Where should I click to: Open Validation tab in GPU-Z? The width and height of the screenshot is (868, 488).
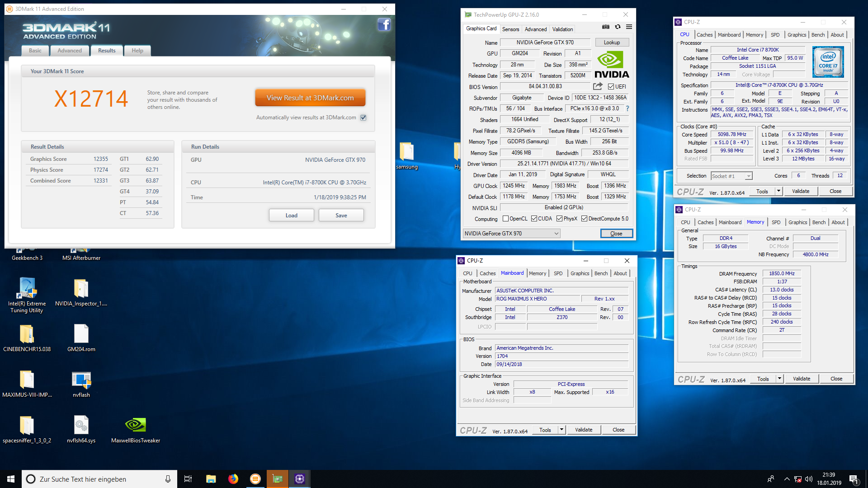click(x=562, y=29)
